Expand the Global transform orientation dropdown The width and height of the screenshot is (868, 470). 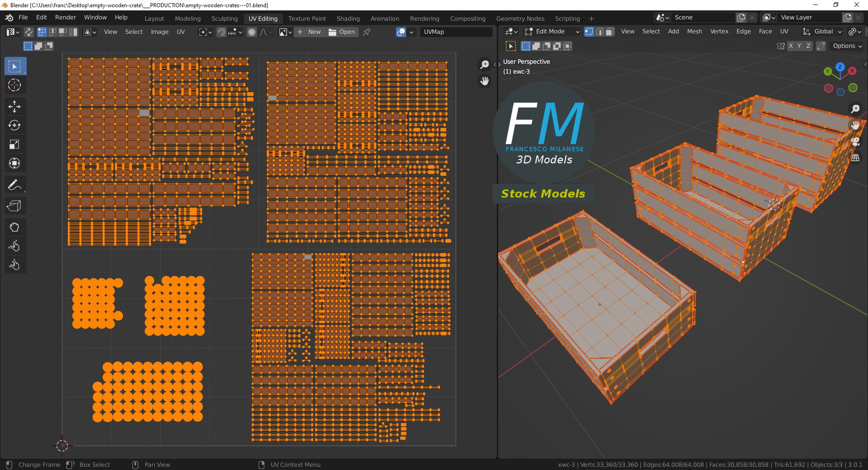(823, 32)
